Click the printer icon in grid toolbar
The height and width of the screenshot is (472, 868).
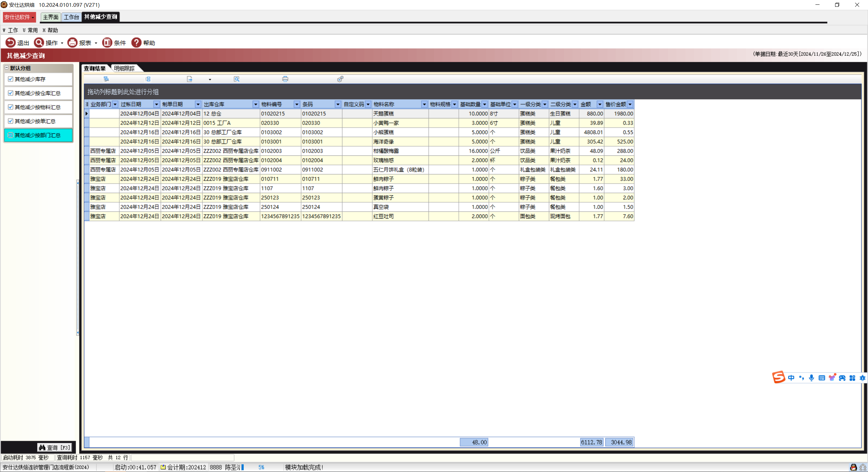(285, 79)
